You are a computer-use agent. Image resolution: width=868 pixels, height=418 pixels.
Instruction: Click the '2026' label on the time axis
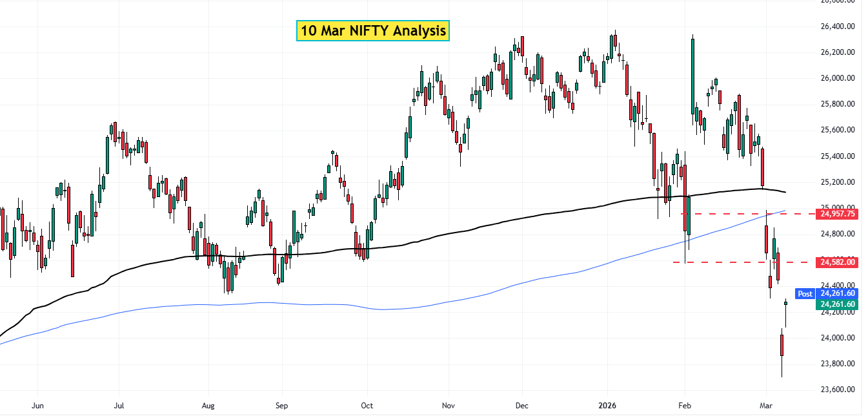click(607, 406)
